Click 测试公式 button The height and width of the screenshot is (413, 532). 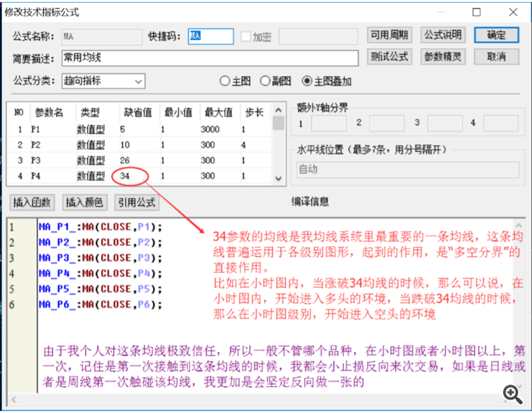[x=389, y=56]
